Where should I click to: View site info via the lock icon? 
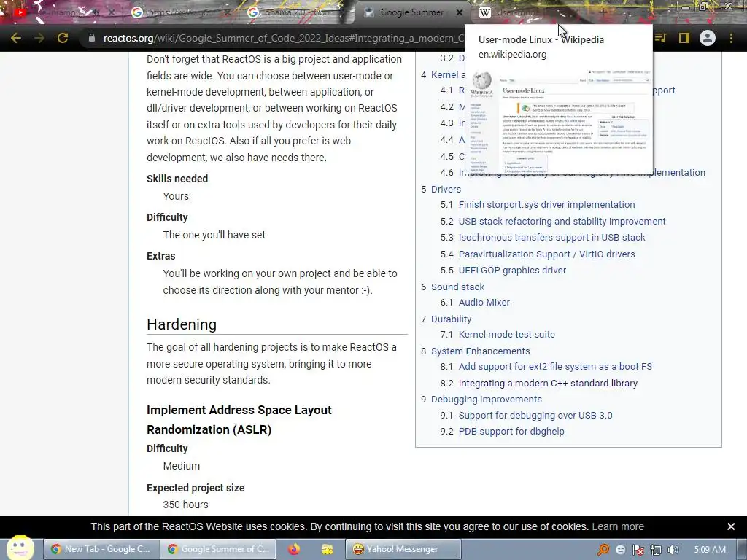pos(92,38)
